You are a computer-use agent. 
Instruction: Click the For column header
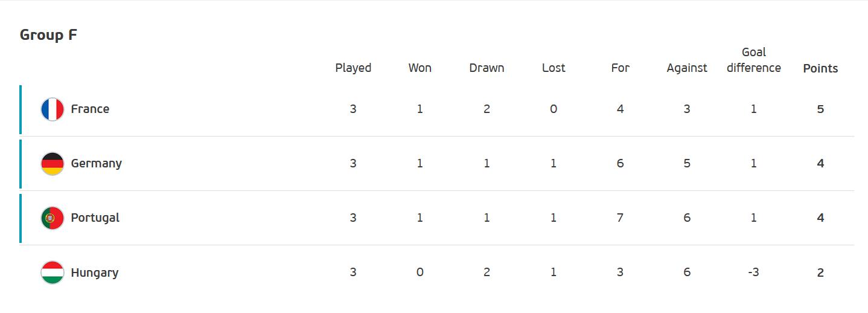[x=620, y=68]
